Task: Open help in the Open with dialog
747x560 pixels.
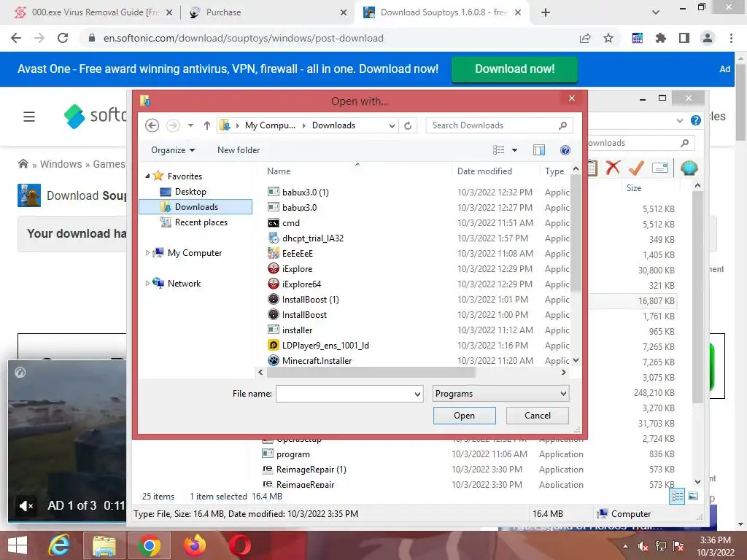Action: pyautogui.click(x=565, y=150)
